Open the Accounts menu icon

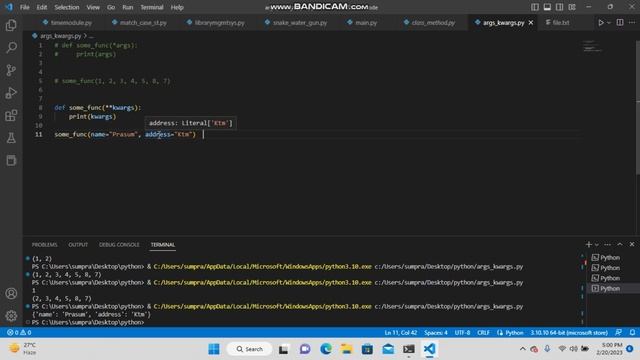(x=11, y=293)
